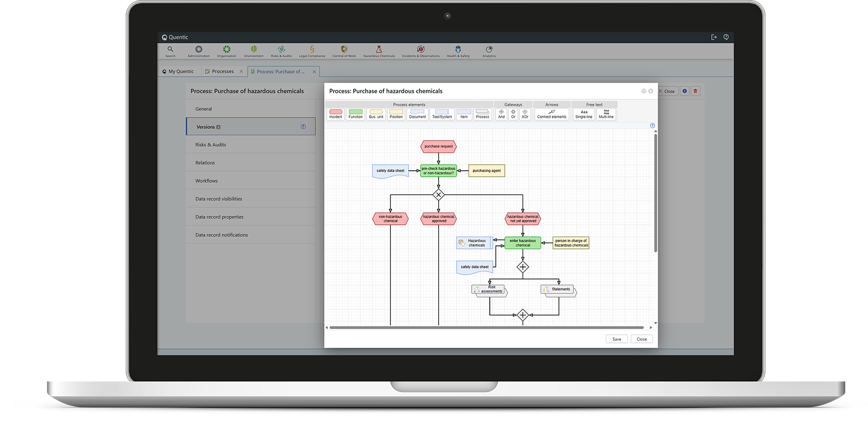Select the Incident process element
The width and height of the screenshot is (868, 425).
pyautogui.click(x=336, y=114)
